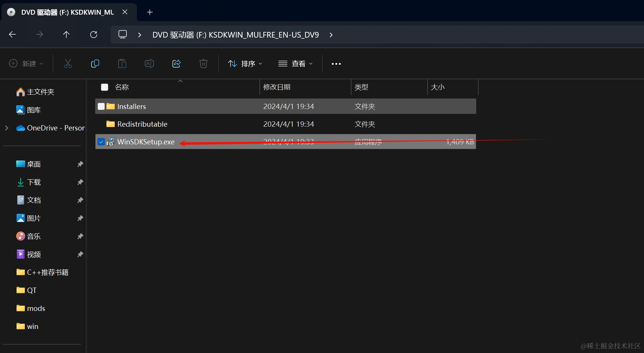Screen dimensions: 644x353
Task: Click the Redistributable date 2024/4/1 19:34
Action: [289, 124]
